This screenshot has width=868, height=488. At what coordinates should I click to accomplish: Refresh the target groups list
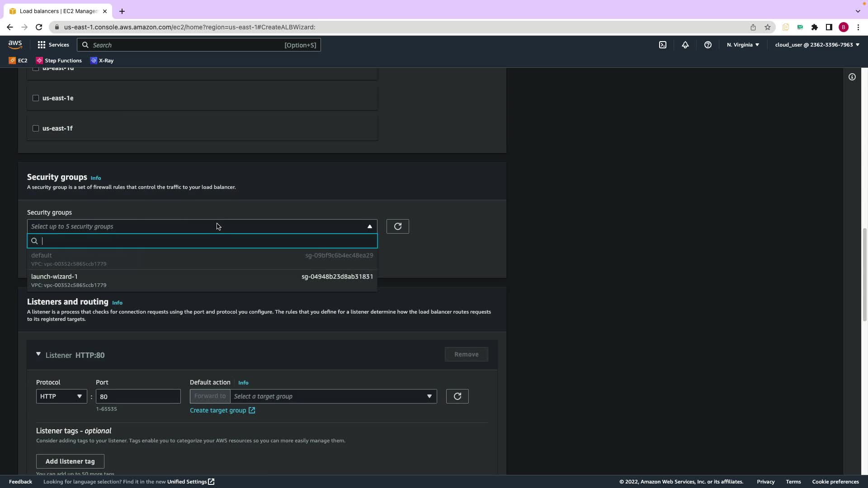(x=457, y=396)
